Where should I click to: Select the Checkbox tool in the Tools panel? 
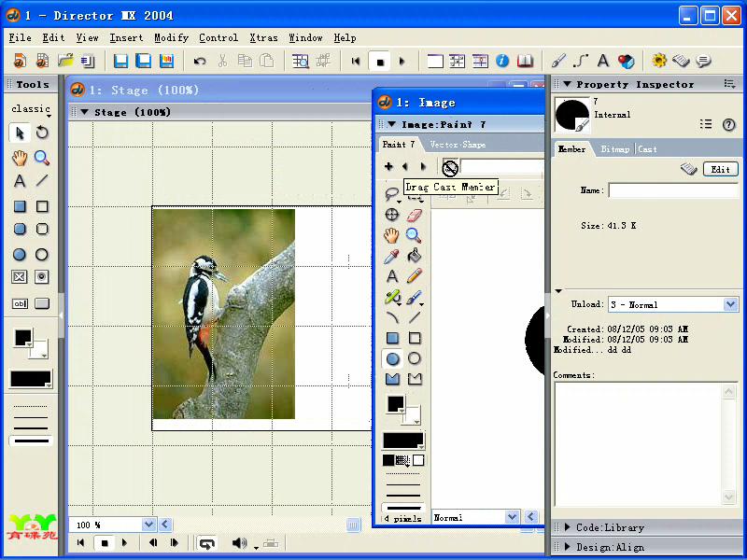tap(20, 277)
